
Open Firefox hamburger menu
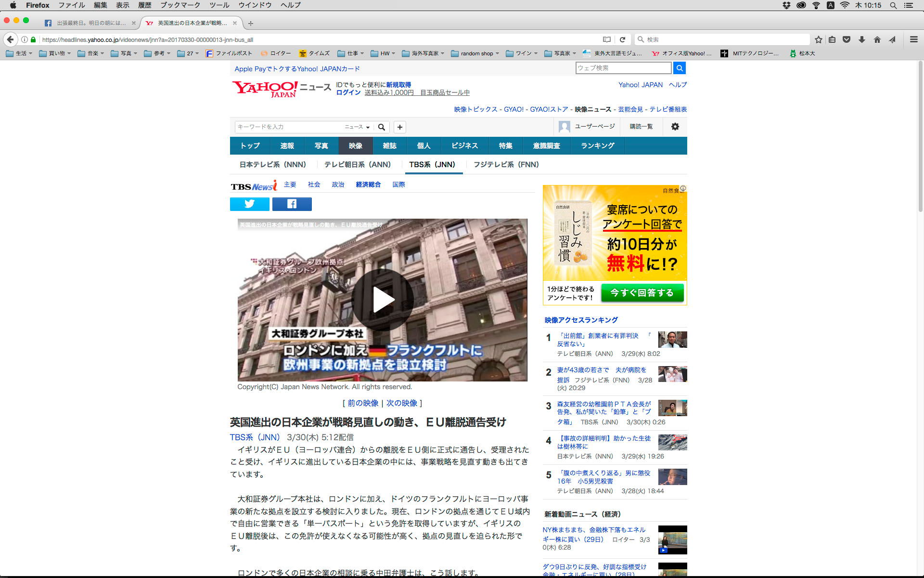tap(913, 39)
